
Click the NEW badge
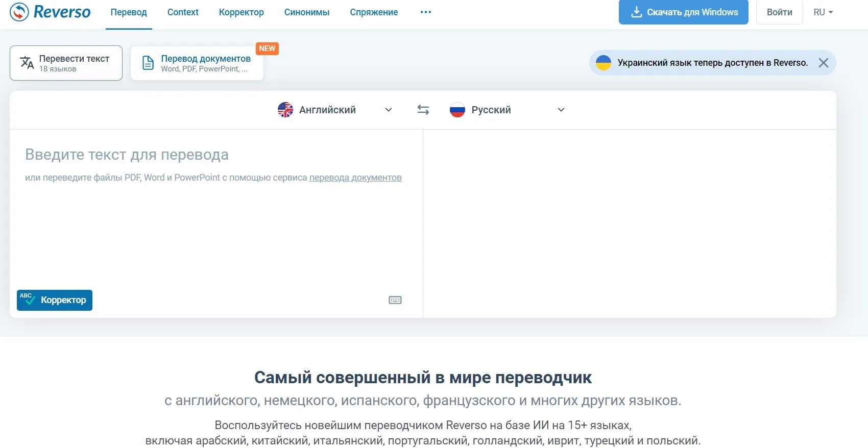(x=267, y=48)
